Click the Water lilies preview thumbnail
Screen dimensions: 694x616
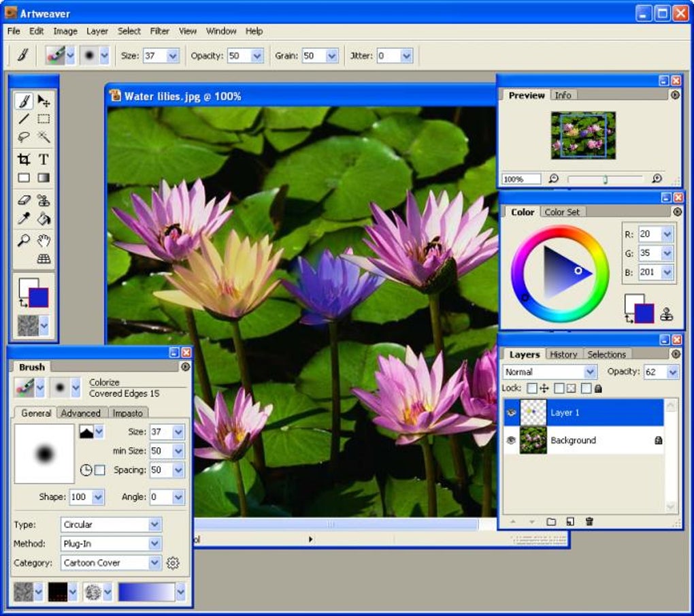pos(583,135)
